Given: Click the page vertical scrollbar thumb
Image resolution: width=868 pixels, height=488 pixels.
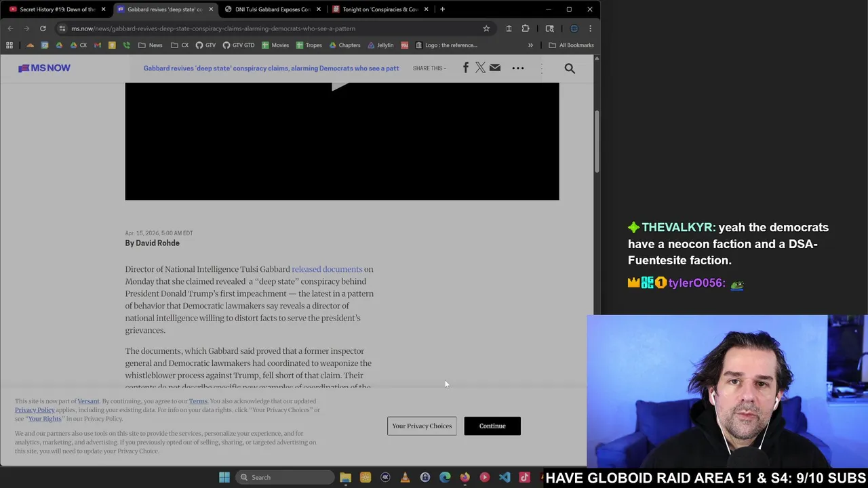Looking at the screenshot, I should point(597,141).
